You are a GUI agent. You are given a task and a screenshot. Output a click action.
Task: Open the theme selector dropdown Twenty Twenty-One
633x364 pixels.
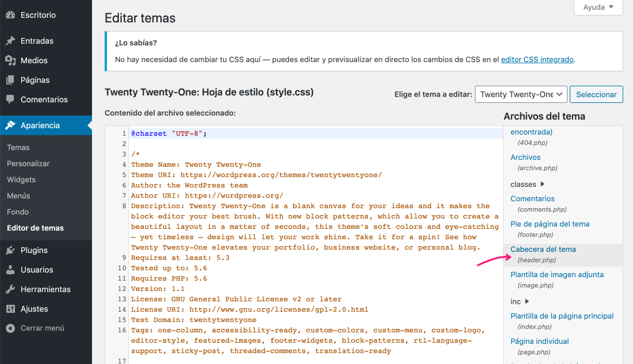(x=521, y=94)
